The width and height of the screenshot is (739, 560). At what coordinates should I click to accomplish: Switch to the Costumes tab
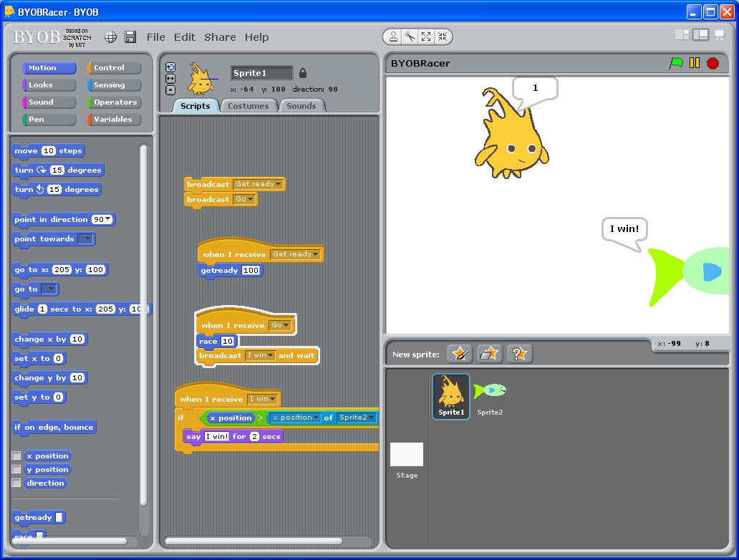tap(248, 106)
